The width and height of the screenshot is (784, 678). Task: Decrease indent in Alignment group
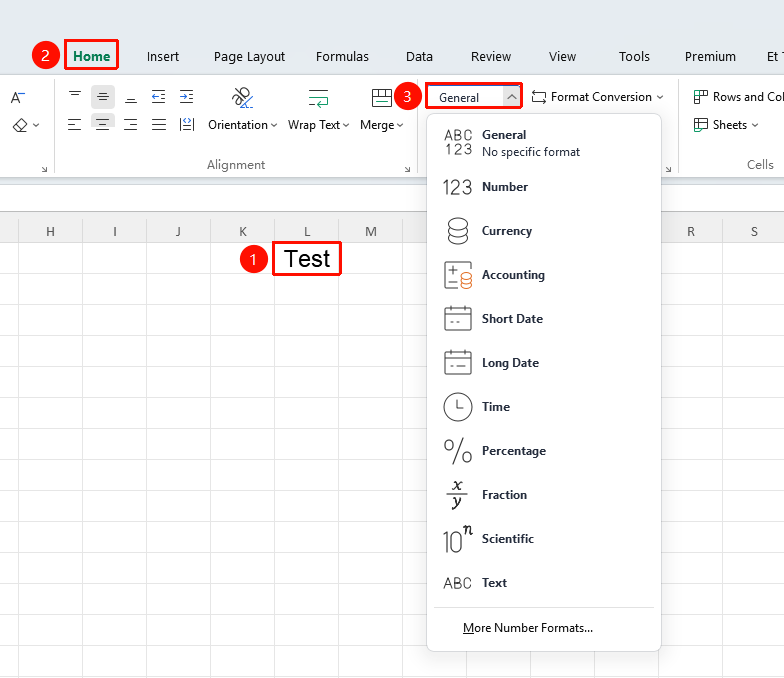tap(158, 96)
